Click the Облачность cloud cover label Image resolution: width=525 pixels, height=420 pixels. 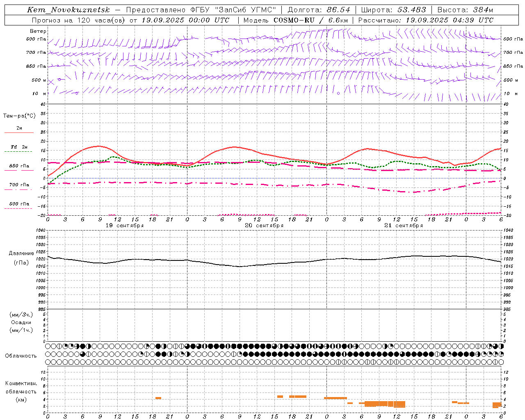click(x=21, y=356)
